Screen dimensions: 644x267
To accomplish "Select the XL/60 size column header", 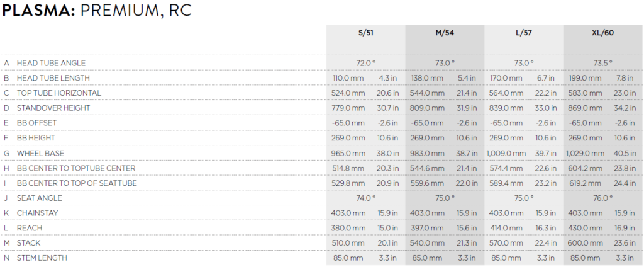I will click(x=603, y=33).
